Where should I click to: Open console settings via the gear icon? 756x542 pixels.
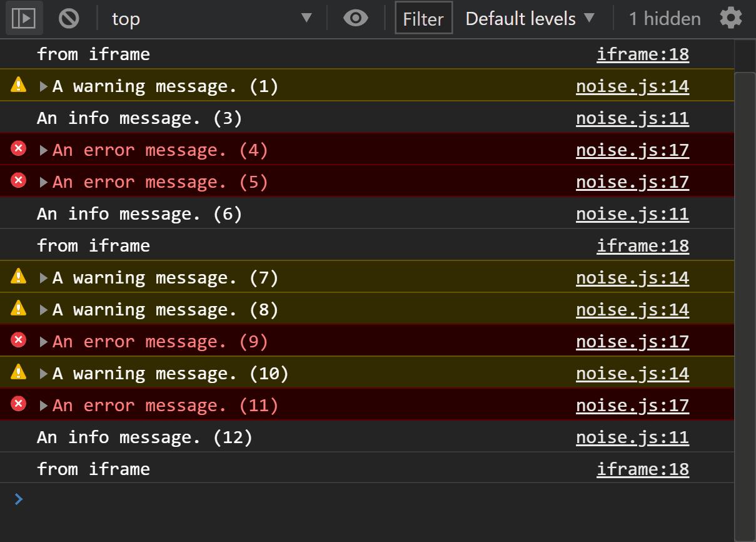730,18
